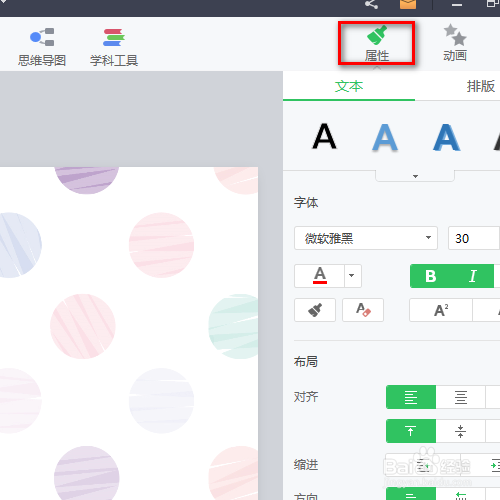Apply the red font color A button
500x500 pixels.
(x=319, y=276)
